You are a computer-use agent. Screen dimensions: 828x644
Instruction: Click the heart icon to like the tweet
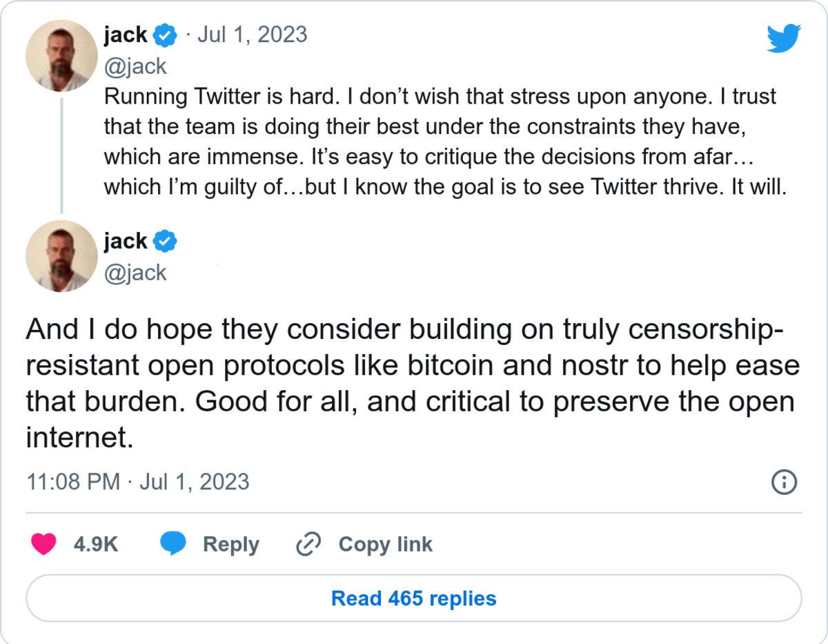coord(44,545)
